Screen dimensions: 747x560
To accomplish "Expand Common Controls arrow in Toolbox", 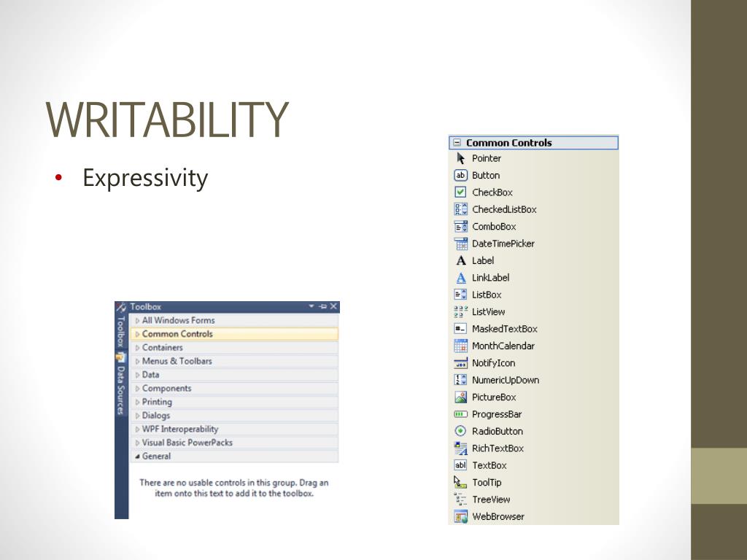I will point(137,334).
